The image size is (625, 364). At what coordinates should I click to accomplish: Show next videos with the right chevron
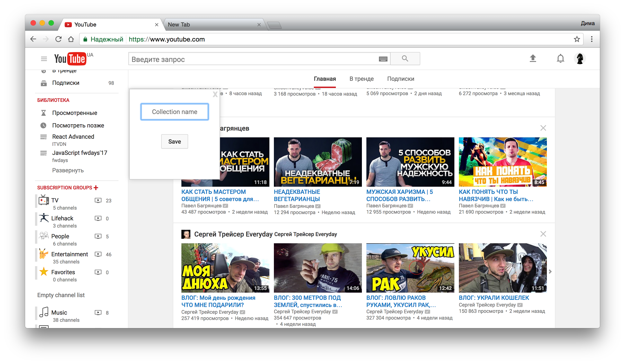pos(550,272)
